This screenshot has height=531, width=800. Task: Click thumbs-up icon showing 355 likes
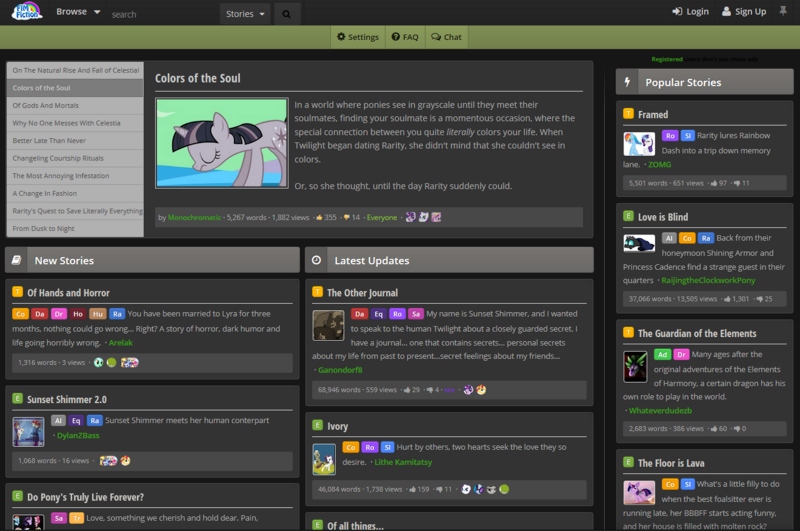point(319,217)
